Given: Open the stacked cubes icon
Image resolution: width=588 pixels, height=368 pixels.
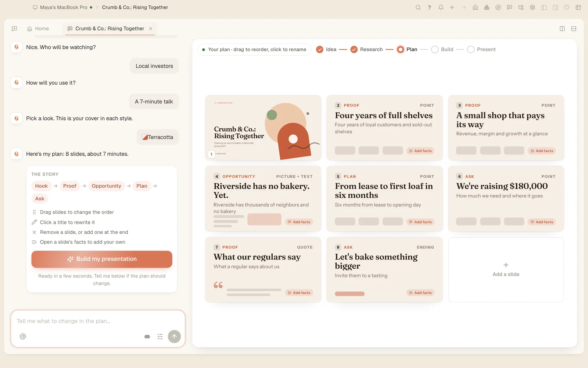Looking at the screenshot, I should pyautogui.click(x=487, y=7).
